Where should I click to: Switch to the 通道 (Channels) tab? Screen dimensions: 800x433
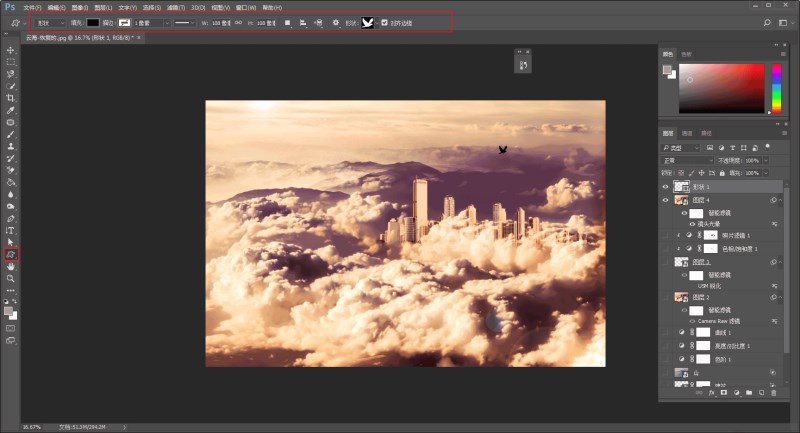(x=687, y=133)
